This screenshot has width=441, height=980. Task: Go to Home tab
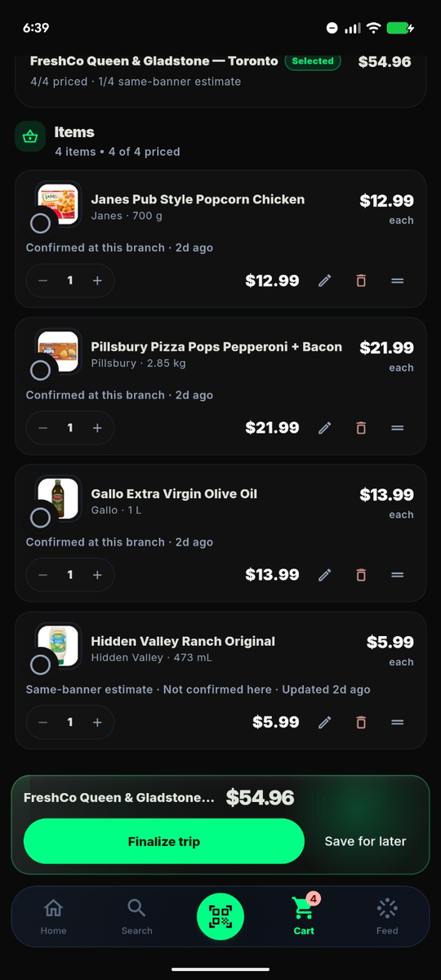[x=54, y=916]
